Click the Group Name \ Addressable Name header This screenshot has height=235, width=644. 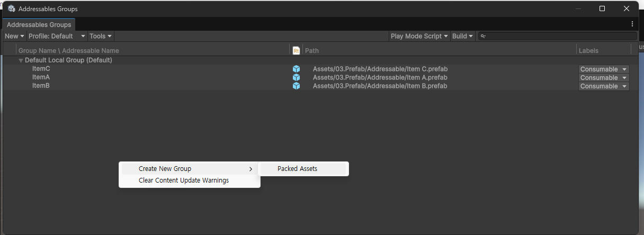coord(69,51)
